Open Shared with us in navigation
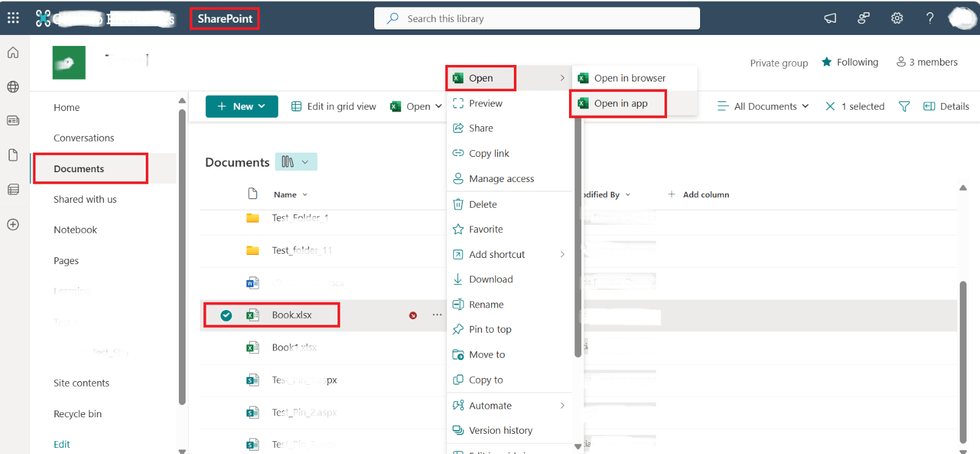The width and height of the screenshot is (980, 454). pyautogui.click(x=85, y=200)
